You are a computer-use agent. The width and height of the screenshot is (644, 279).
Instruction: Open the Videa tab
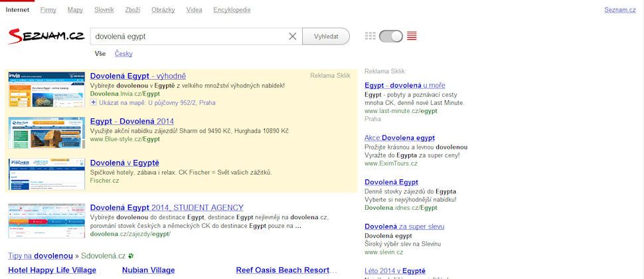[x=194, y=10]
